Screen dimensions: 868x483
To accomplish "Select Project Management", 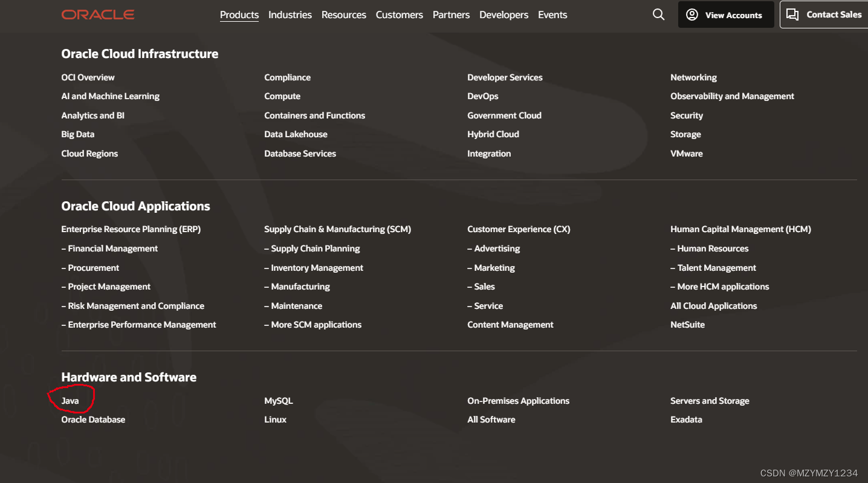I will click(106, 287).
